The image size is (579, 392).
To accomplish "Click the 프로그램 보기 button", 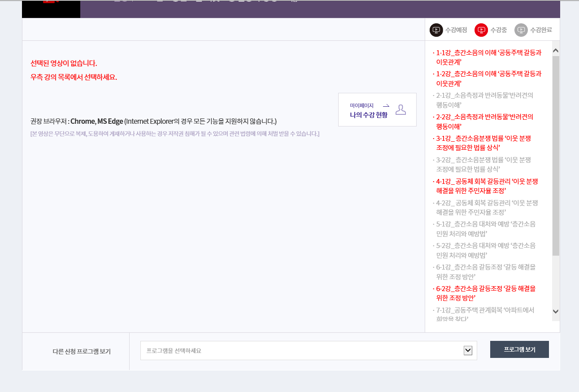I will point(519,349).
